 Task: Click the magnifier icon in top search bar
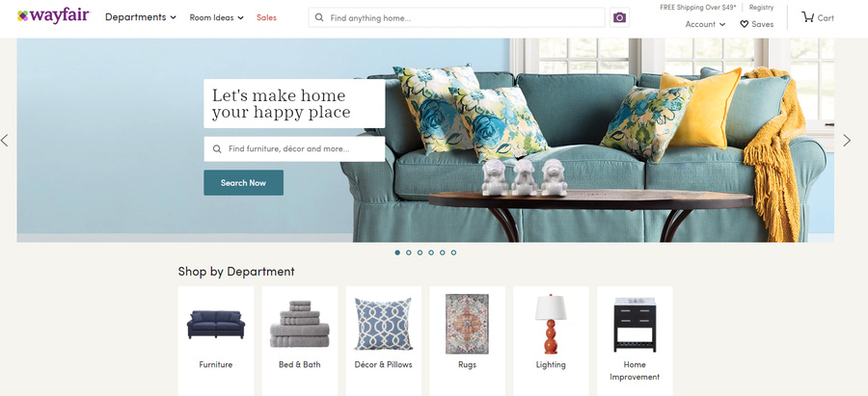coord(319,17)
